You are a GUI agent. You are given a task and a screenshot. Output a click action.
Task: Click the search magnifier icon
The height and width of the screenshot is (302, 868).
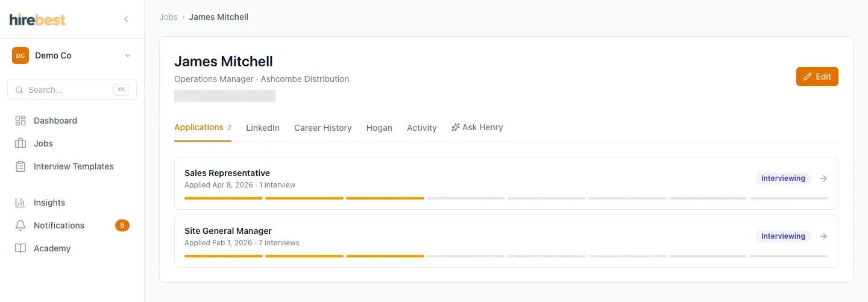coord(20,90)
